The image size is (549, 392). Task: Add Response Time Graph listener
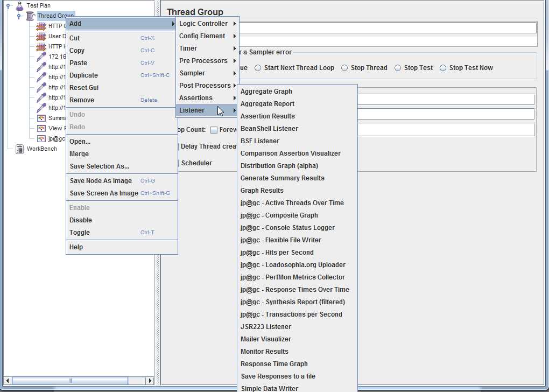[297, 364]
